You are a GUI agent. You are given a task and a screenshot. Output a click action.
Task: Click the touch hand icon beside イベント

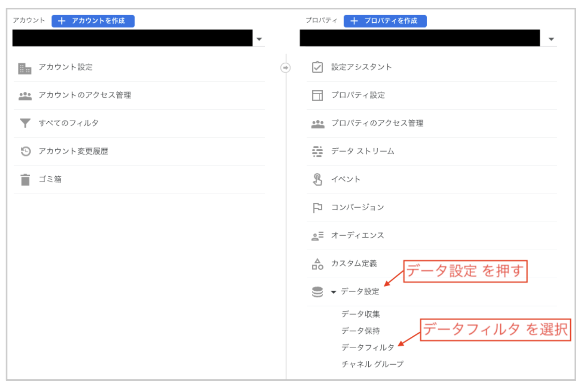(317, 180)
